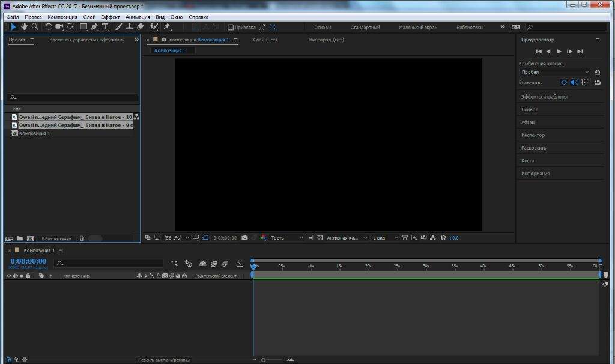Select the Eraser tool
This screenshot has height=364, width=615.
click(140, 26)
